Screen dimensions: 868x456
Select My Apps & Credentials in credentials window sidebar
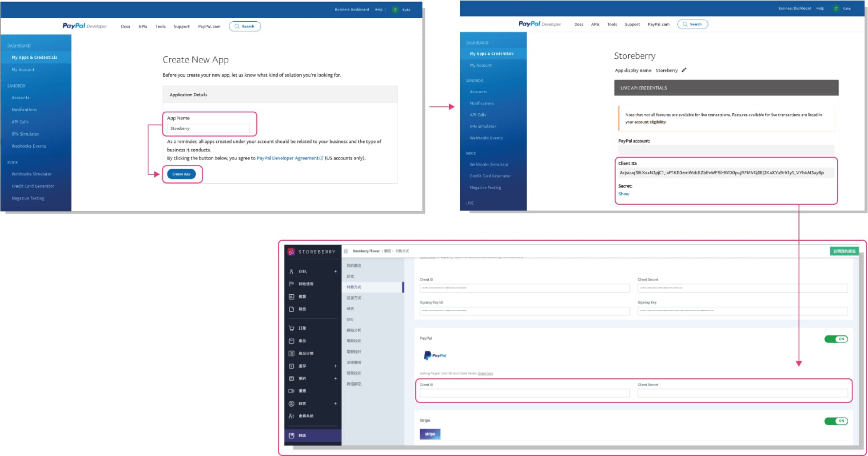tap(492, 54)
